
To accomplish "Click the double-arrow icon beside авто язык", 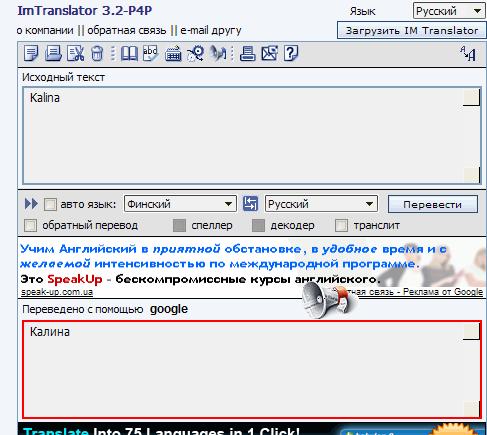I will pos(31,204).
